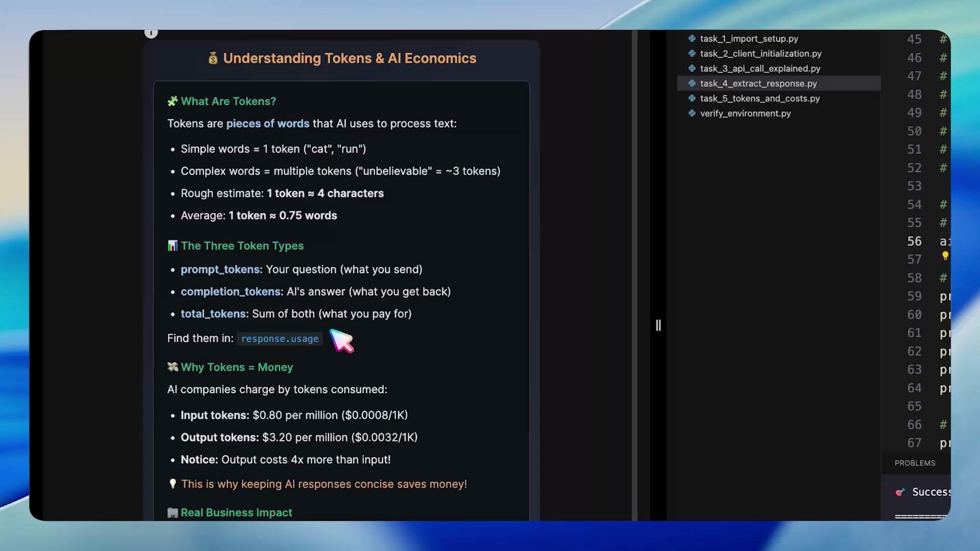Click the 'Input tokens:' pricing label
The width and height of the screenshot is (980, 551).
(215, 415)
